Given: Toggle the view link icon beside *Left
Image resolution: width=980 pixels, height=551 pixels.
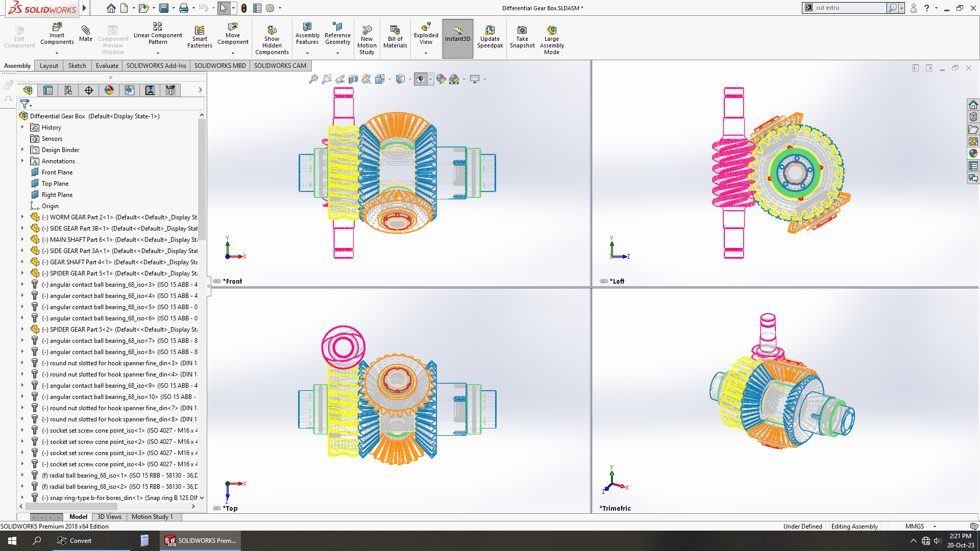Looking at the screenshot, I should (604, 281).
